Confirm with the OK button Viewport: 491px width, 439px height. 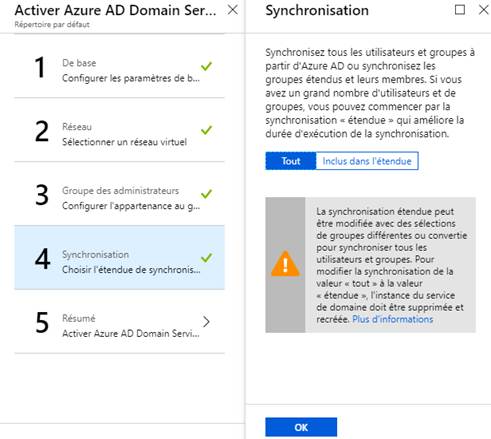point(301,427)
